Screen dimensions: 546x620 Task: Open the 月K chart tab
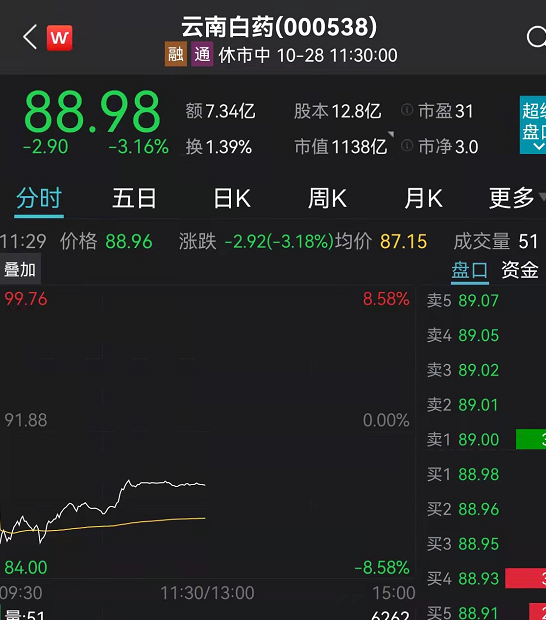click(x=423, y=198)
